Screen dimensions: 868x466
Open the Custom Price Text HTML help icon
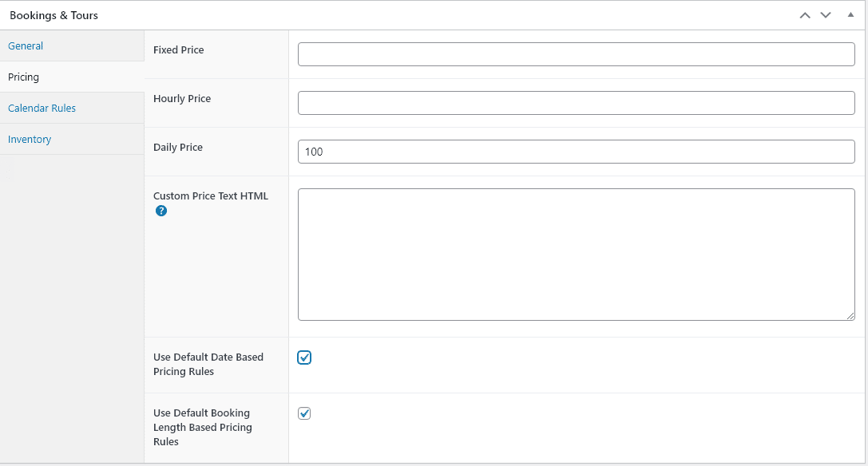[x=161, y=211]
